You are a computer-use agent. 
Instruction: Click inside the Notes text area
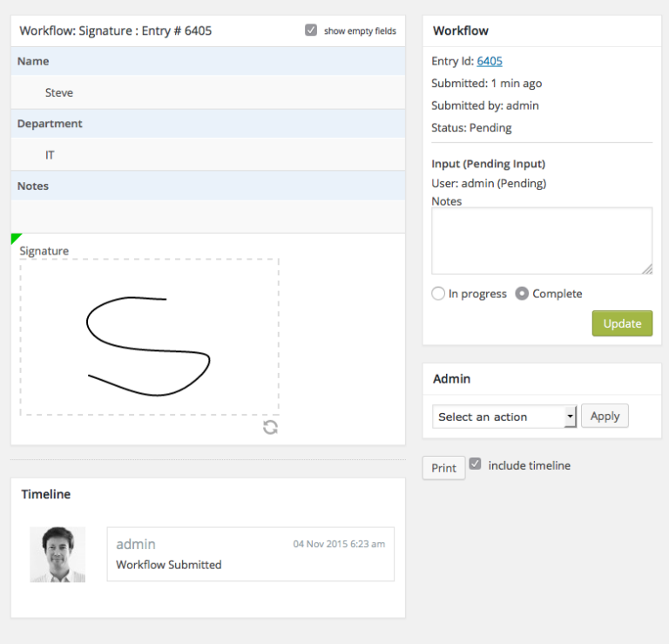541,241
